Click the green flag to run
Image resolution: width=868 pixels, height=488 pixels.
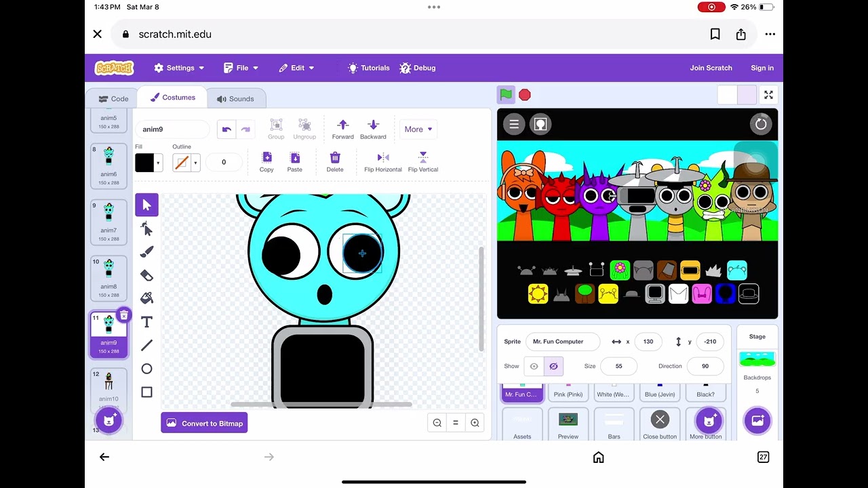pos(506,95)
